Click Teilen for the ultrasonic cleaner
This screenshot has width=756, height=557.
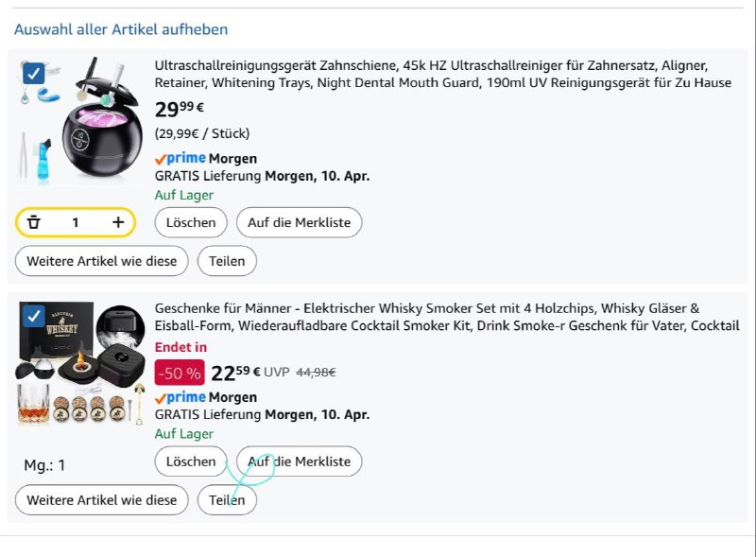pos(227,261)
